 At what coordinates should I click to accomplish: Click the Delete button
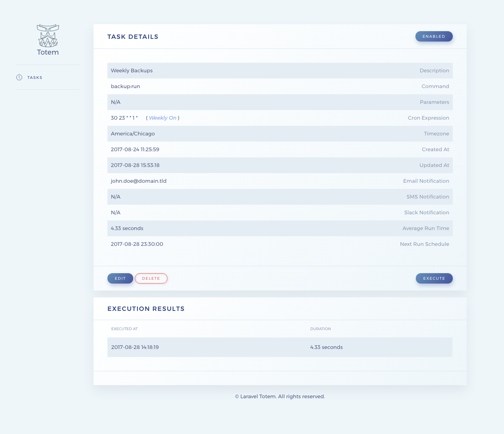click(151, 278)
